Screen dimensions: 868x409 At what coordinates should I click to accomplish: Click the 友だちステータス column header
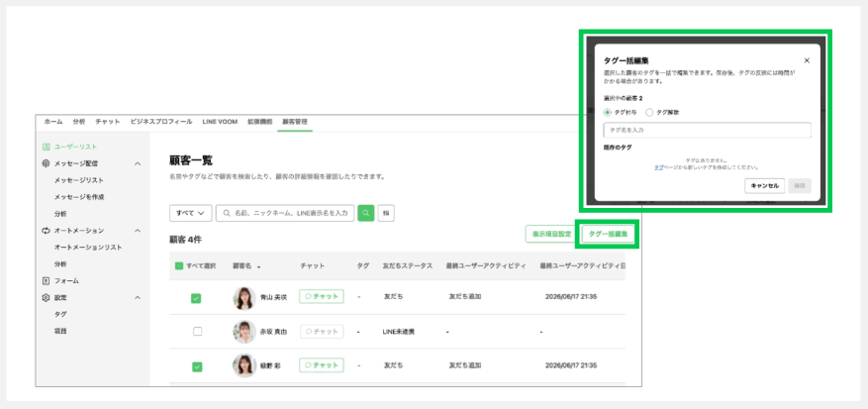click(407, 266)
